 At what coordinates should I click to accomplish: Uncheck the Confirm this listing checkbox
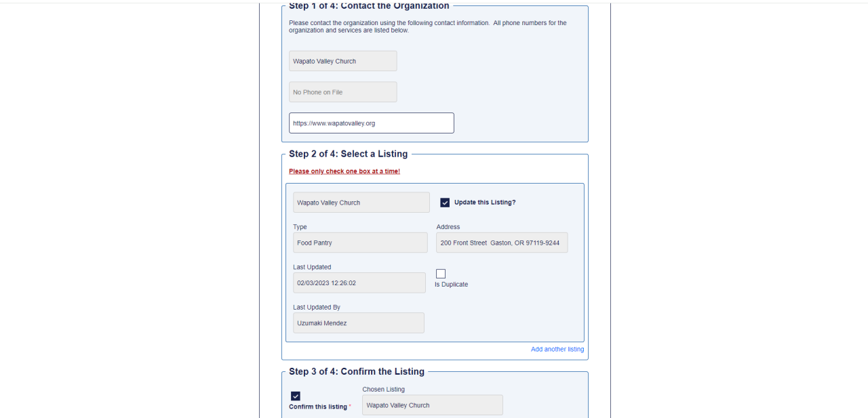(296, 396)
